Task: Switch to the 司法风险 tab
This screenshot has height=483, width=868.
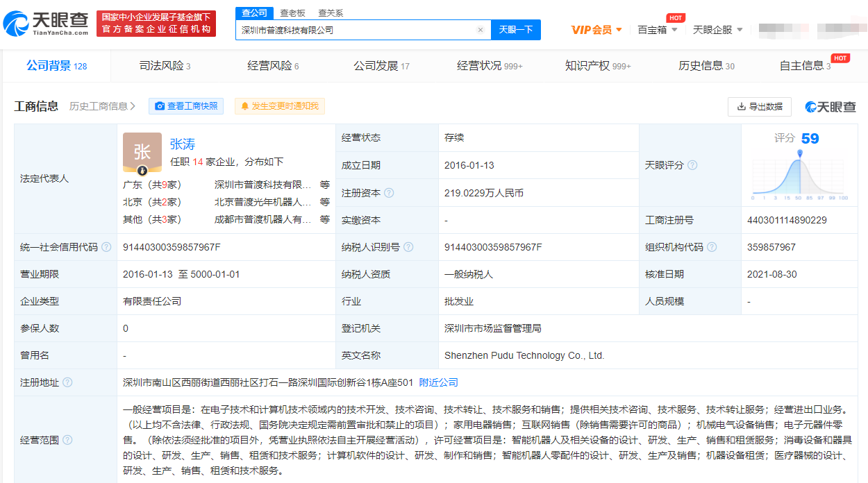Action: tap(165, 66)
